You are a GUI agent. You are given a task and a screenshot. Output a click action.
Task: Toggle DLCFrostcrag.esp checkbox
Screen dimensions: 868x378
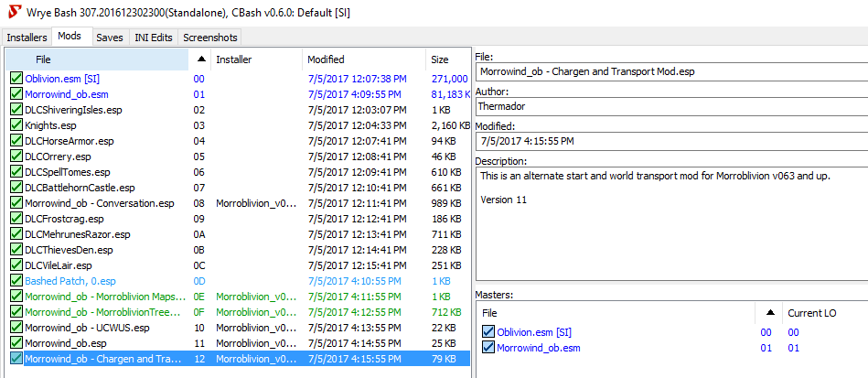click(16, 219)
